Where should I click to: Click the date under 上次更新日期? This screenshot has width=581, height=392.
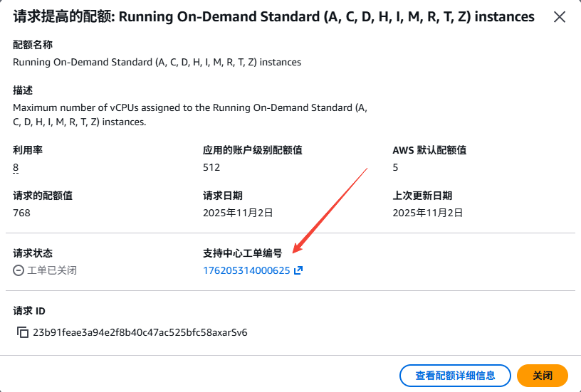[428, 212]
